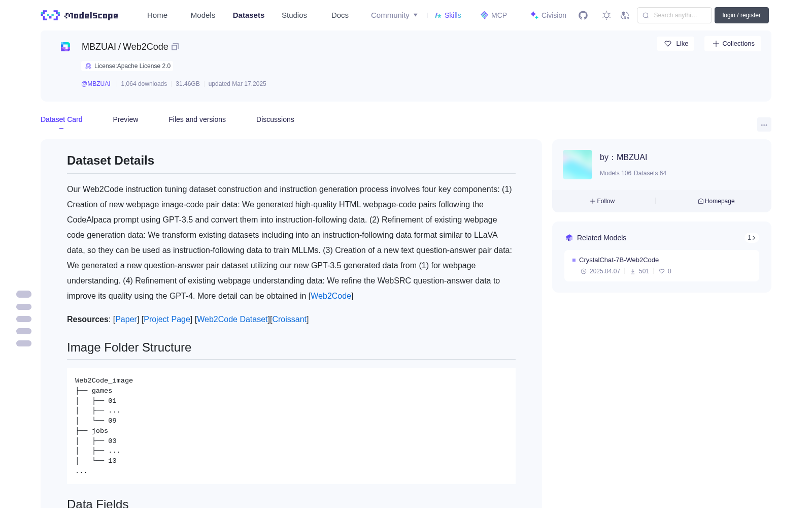Click the Related Models cube icon

569,238
